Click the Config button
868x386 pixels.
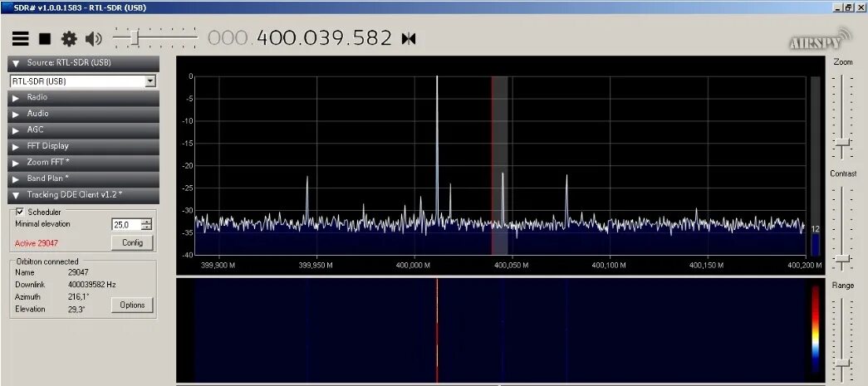132,242
